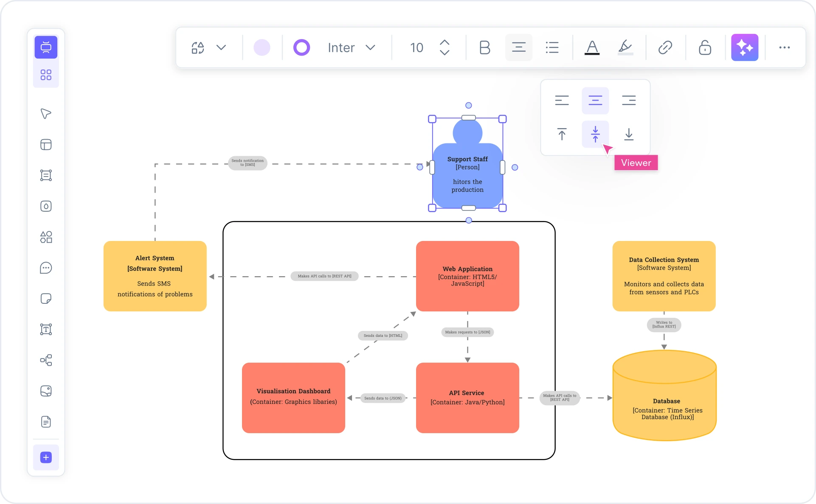Select the pointer tool in the sidebar
Viewport: 816px width, 504px height.
45,114
